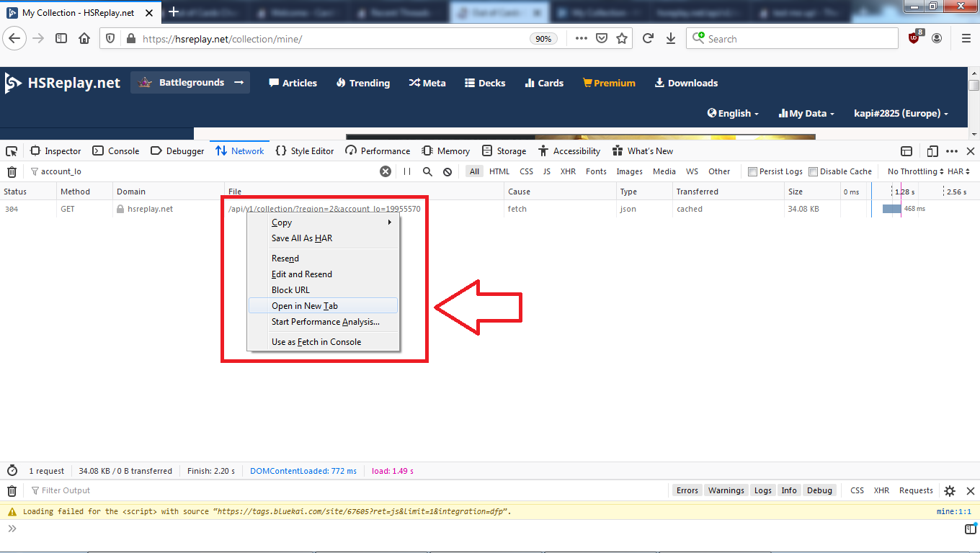
Task: Click the HSReplay.net logo
Action: point(63,83)
